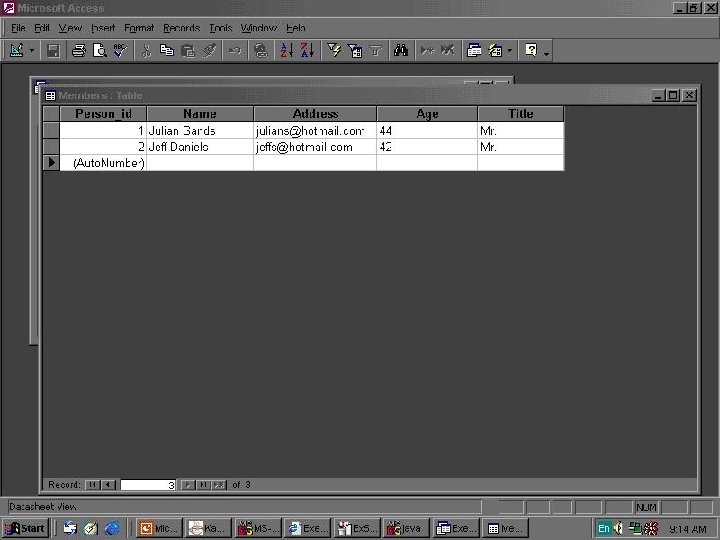Click the Start button on taskbar
The width and height of the screenshot is (720, 540).
click(x=25, y=528)
